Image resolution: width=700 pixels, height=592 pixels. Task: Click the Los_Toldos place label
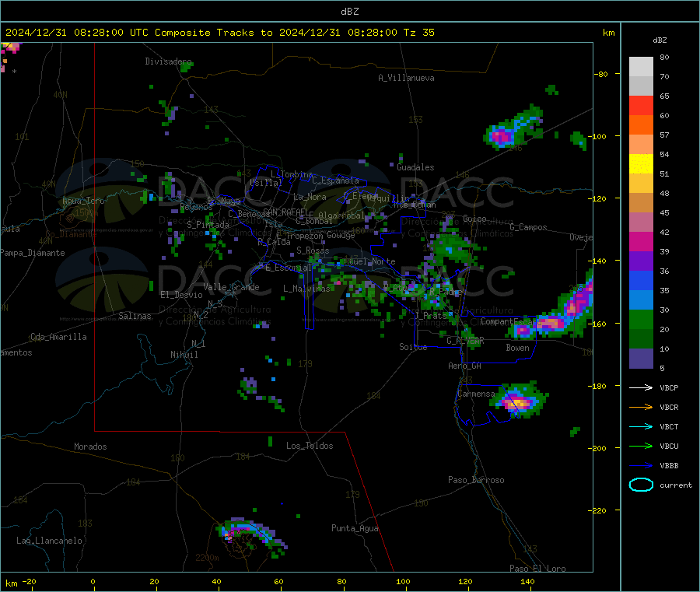[x=310, y=446]
